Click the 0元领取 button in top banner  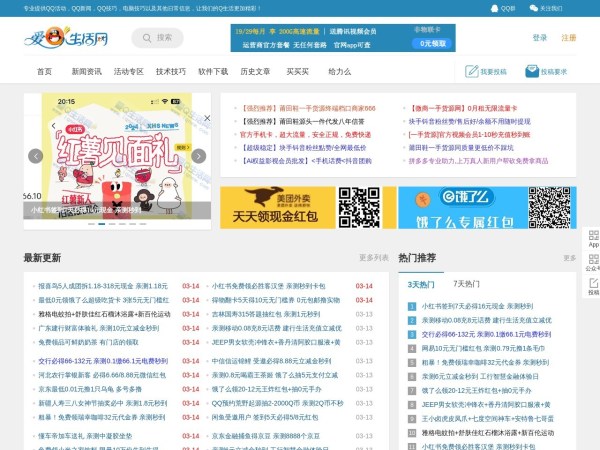430,44
